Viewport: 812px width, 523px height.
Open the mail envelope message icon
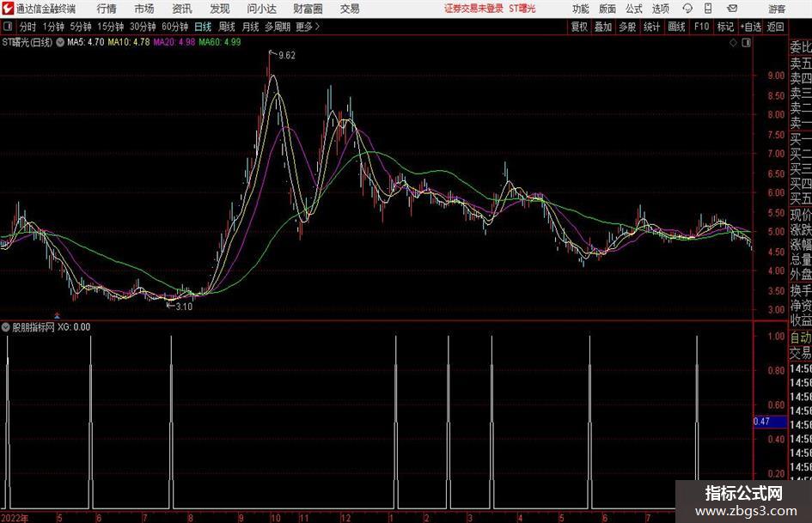[732, 9]
